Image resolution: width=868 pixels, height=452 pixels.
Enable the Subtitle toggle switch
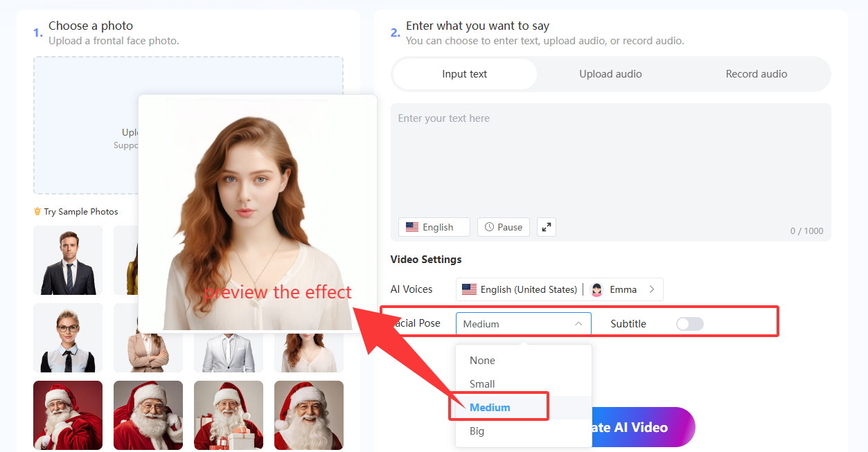(x=689, y=324)
